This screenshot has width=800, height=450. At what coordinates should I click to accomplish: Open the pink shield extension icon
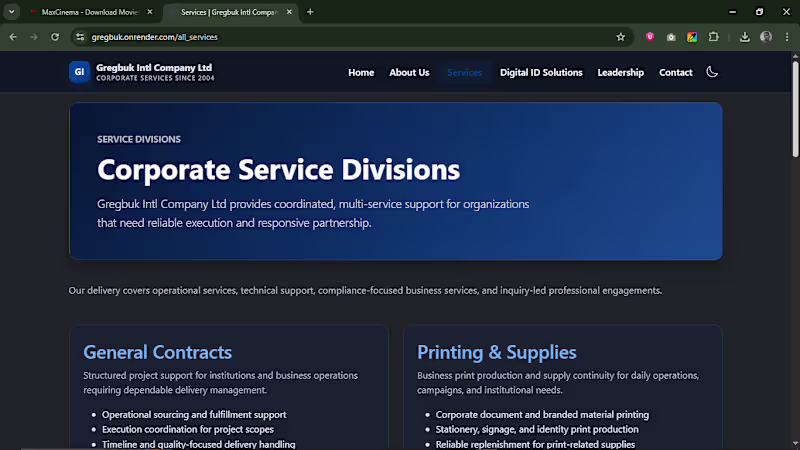click(649, 37)
